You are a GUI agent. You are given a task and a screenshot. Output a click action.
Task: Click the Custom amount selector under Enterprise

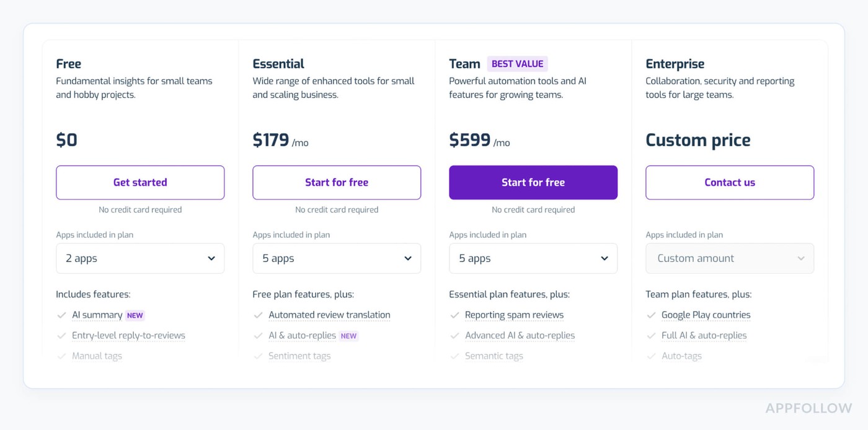[730, 258]
